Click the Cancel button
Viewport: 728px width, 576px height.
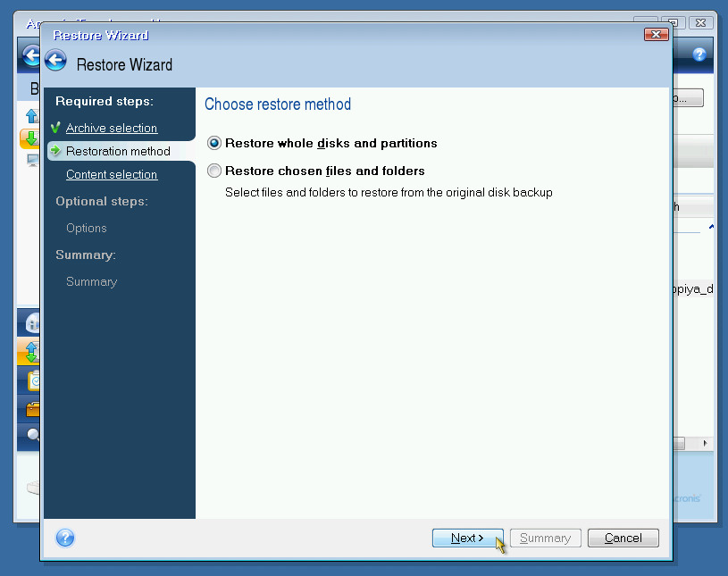pyautogui.click(x=623, y=538)
